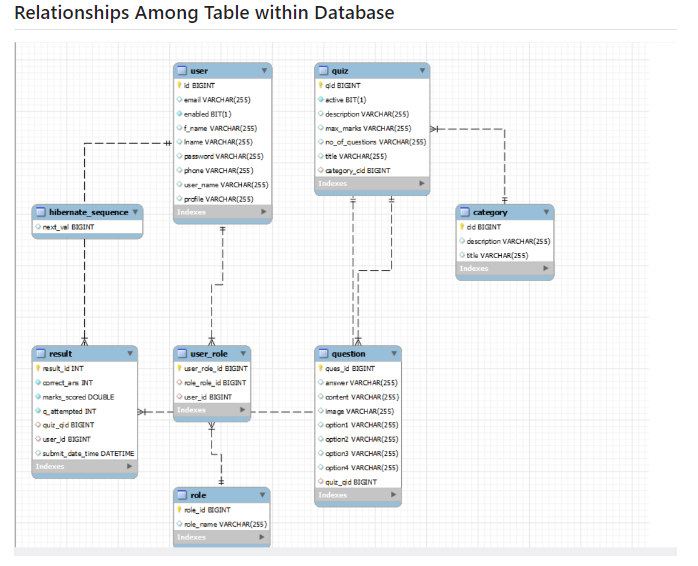Click foreign key icon of question quiz_qid
This screenshot has width=698, height=566.
click(321, 481)
